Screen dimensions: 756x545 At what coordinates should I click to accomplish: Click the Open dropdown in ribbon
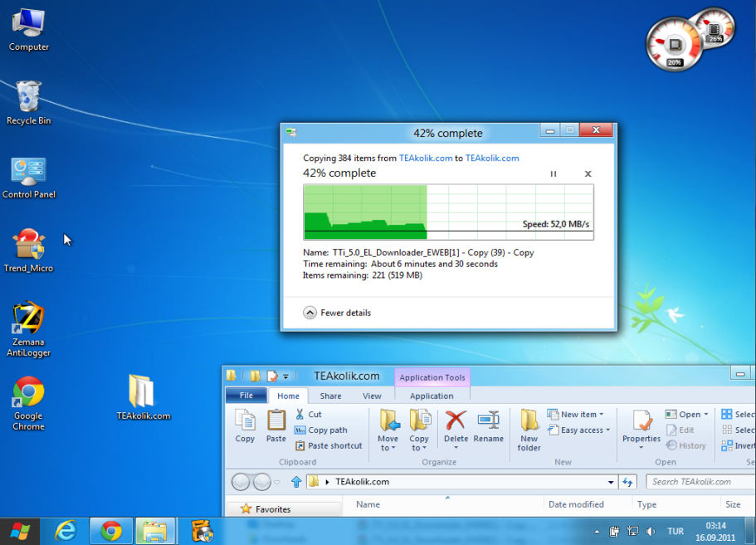(687, 415)
